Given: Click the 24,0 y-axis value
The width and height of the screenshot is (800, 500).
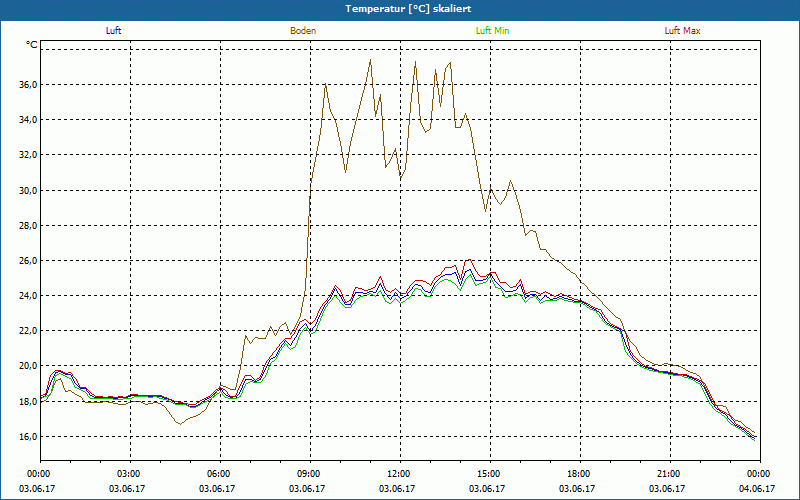Looking at the screenshot, I should pos(28,296).
